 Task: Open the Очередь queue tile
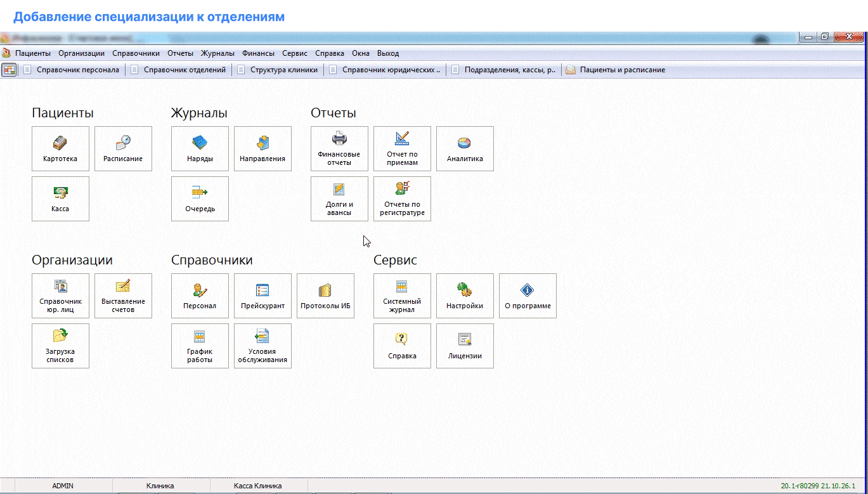[200, 198]
